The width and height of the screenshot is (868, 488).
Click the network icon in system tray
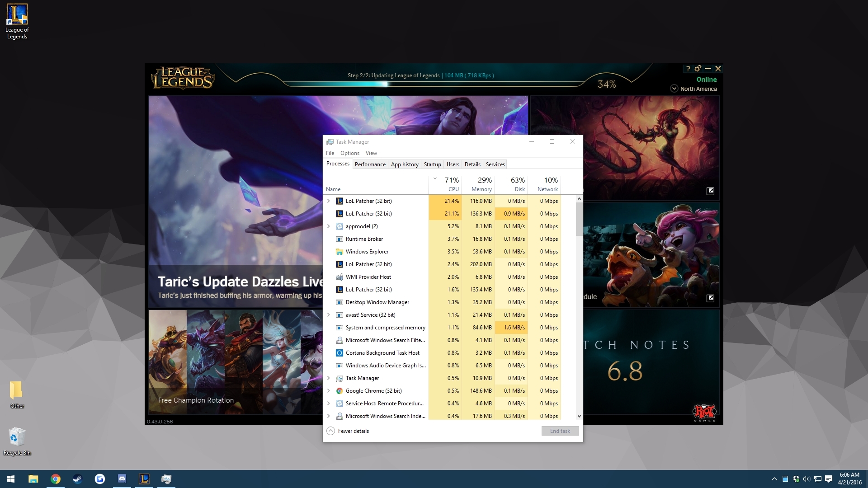(817, 479)
